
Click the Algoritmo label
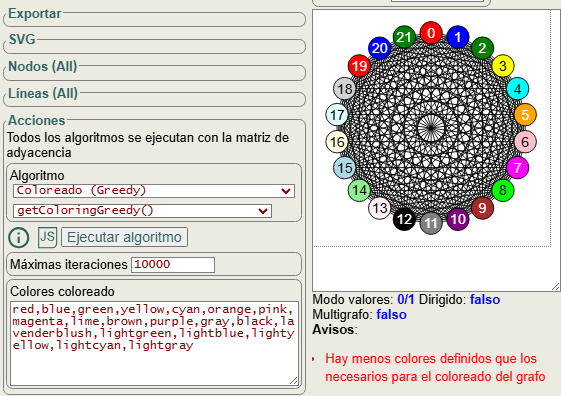pyautogui.click(x=37, y=176)
